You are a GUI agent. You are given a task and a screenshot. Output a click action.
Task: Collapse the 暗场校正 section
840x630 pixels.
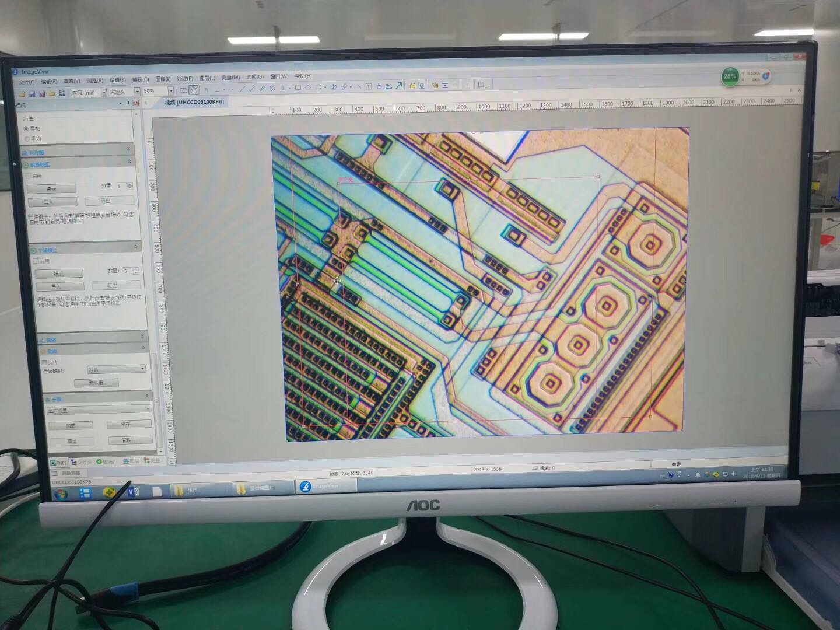129,161
